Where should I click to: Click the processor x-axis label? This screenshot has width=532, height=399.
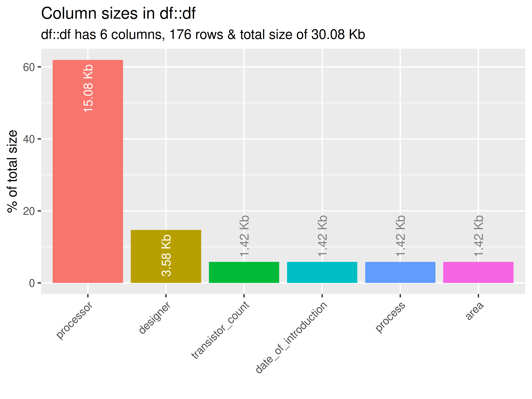point(74,320)
